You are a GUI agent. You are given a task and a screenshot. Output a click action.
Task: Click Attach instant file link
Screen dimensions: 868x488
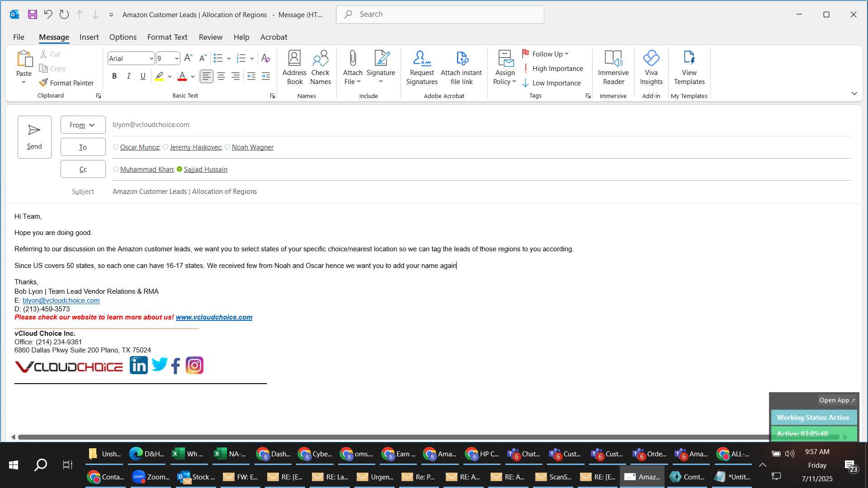click(x=461, y=68)
